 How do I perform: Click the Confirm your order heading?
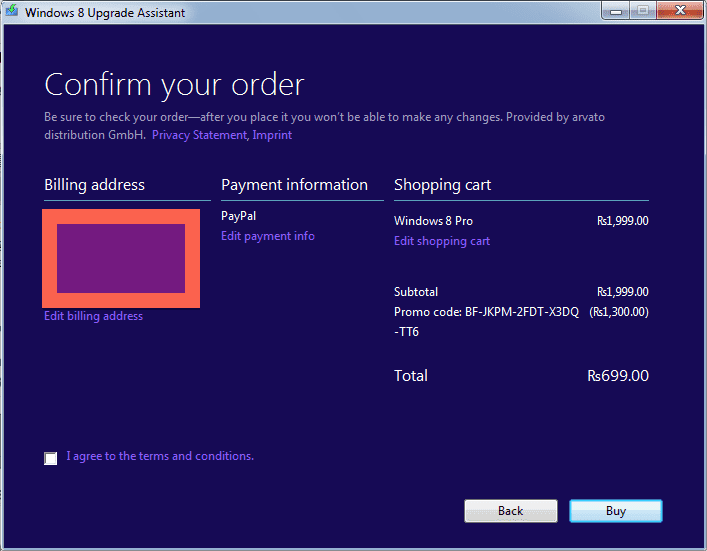coord(174,84)
